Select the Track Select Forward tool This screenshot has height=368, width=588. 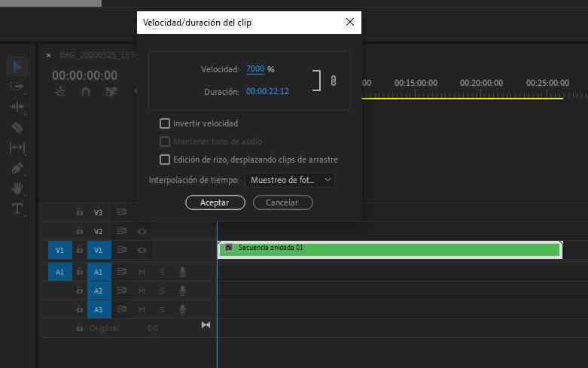(17, 87)
